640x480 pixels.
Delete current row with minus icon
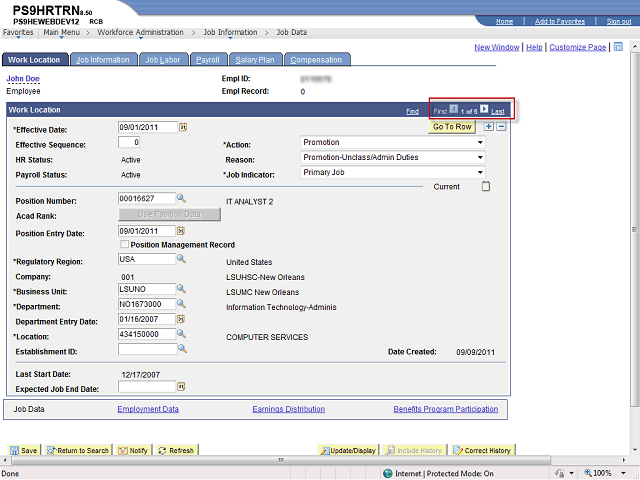pos(501,127)
